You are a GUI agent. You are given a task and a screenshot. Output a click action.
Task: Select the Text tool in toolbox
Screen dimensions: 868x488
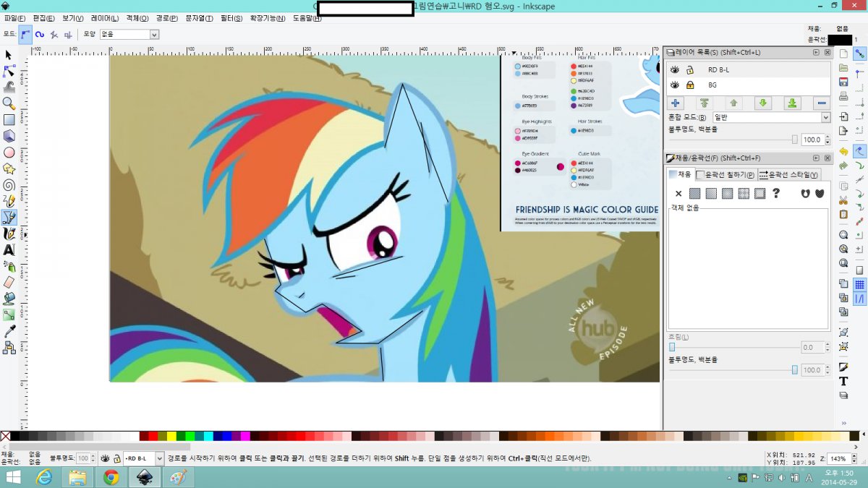pos(9,249)
